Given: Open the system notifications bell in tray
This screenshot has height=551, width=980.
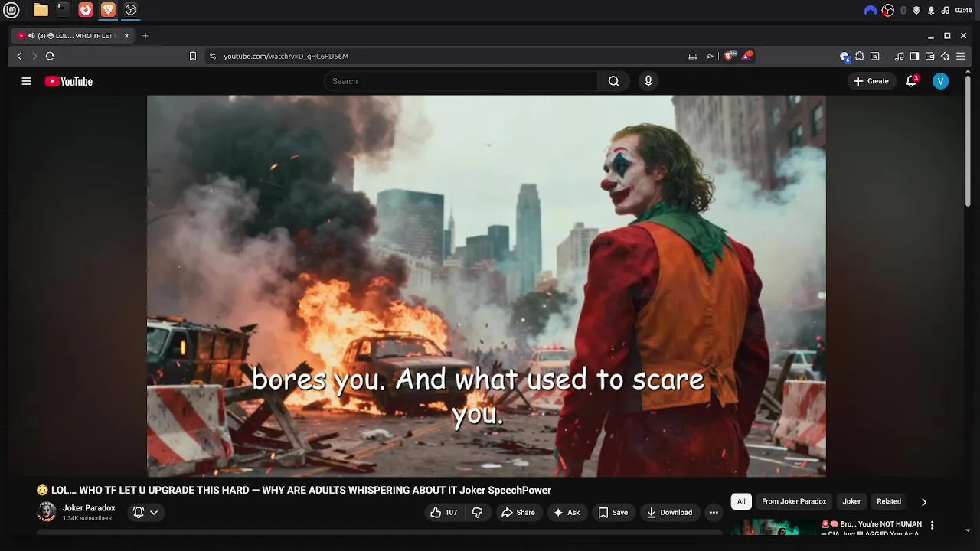Looking at the screenshot, I should pos(931,10).
